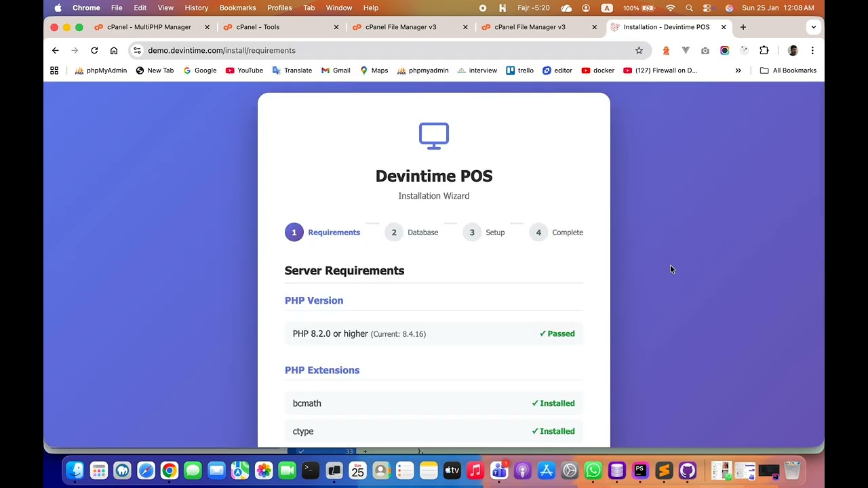Open the apps grid in bookmarks bar
868x488 pixels.
click(54, 70)
